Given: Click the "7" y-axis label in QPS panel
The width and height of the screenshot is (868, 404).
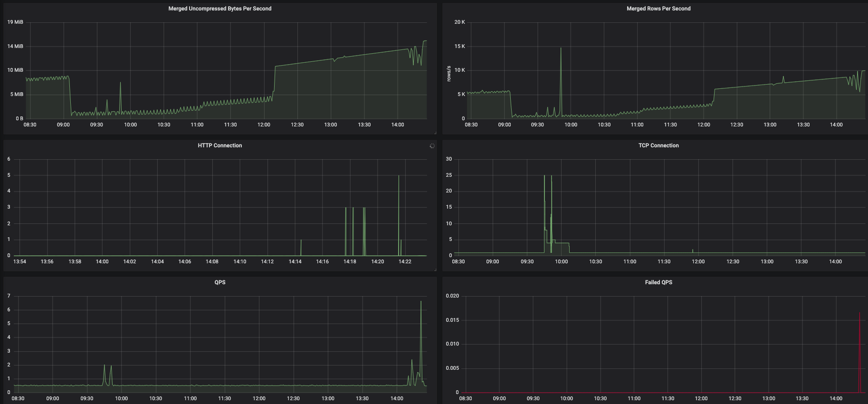Looking at the screenshot, I should 9,296.
